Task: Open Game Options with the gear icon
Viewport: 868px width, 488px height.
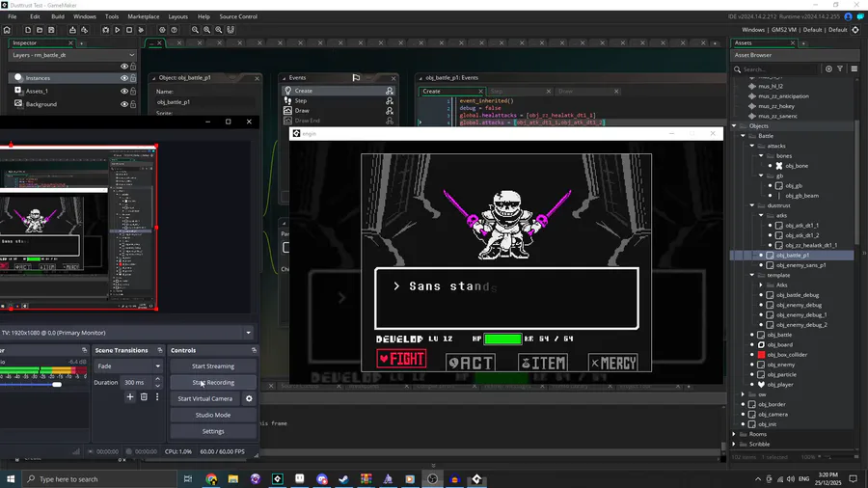Action: coord(162,30)
